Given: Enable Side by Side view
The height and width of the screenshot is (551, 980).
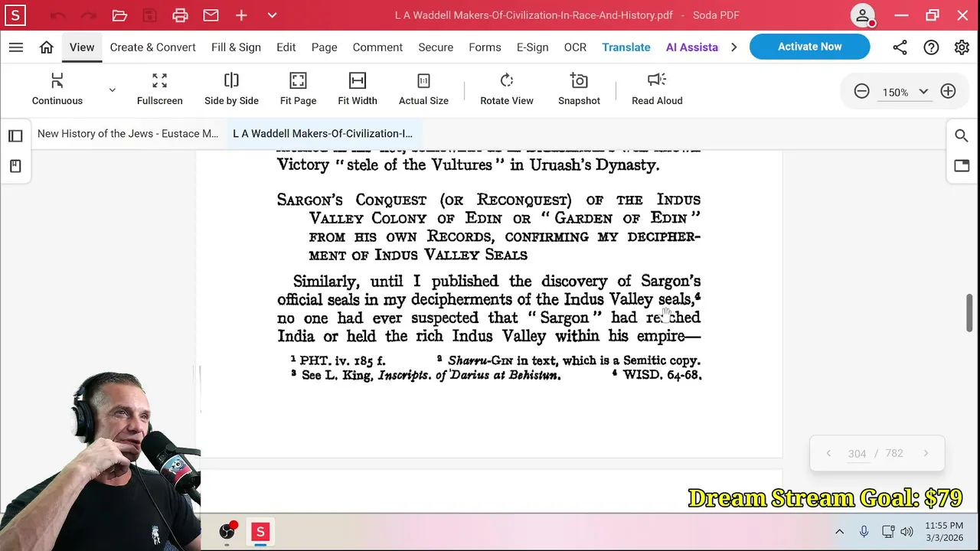Looking at the screenshot, I should point(231,89).
